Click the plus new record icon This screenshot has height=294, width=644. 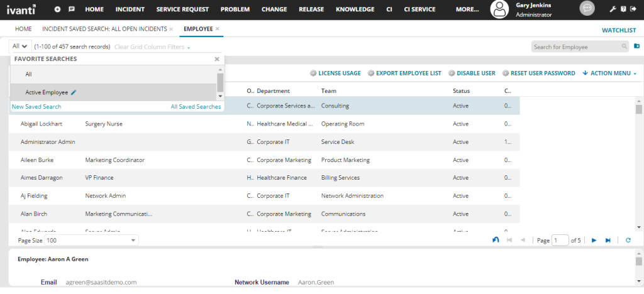click(x=57, y=9)
